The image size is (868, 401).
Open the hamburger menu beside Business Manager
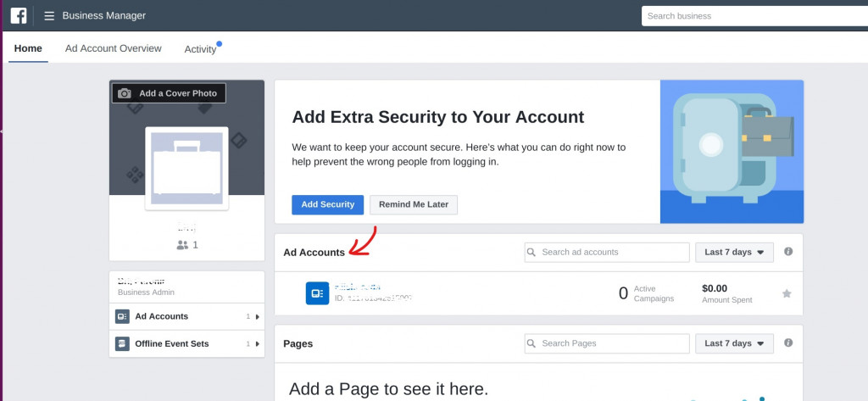(x=49, y=16)
